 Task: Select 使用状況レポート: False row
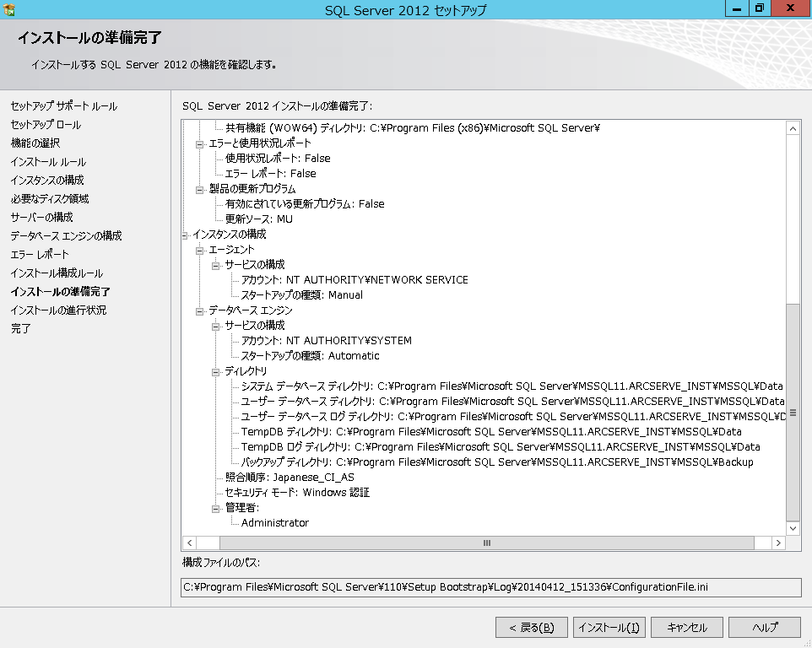tap(278, 159)
